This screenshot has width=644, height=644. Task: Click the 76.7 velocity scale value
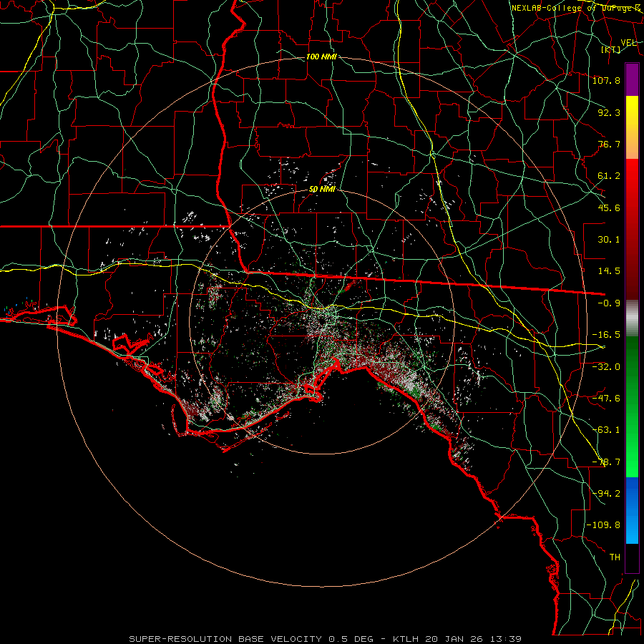pos(609,144)
